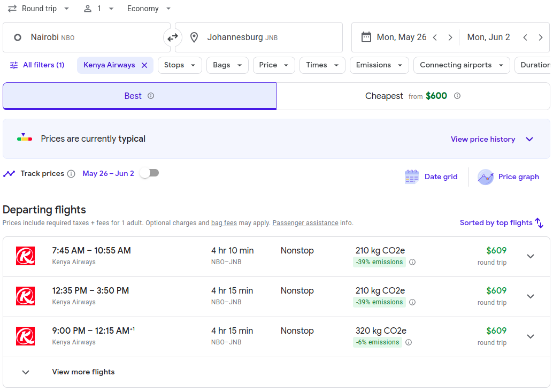Toggle Track prices switch on
Image resolution: width=553 pixels, height=392 pixels.
[149, 173]
